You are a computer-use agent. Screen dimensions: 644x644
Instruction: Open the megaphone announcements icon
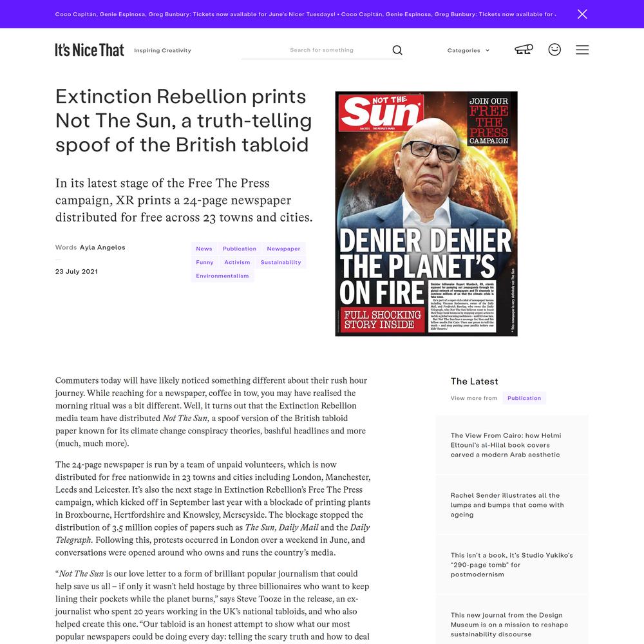(x=524, y=50)
